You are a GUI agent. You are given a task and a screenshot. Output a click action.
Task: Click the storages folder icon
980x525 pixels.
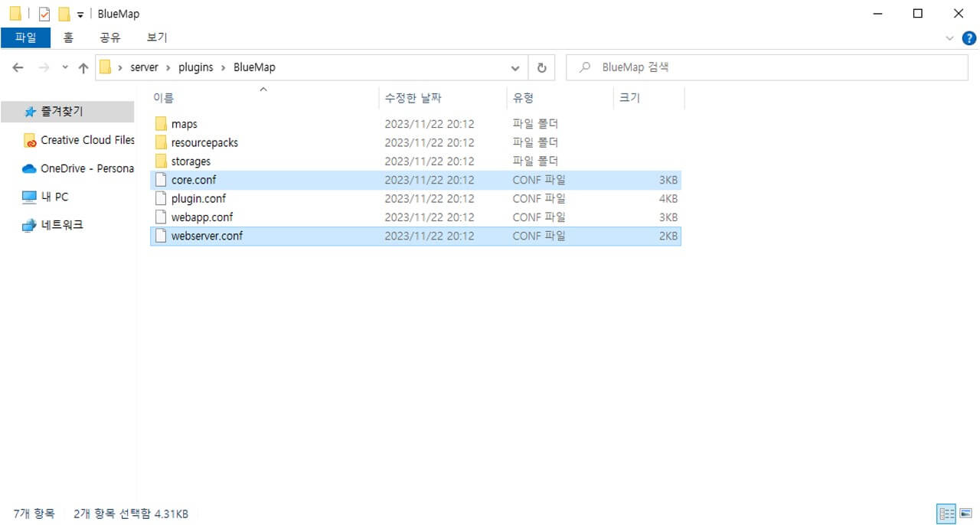tap(161, 161)
